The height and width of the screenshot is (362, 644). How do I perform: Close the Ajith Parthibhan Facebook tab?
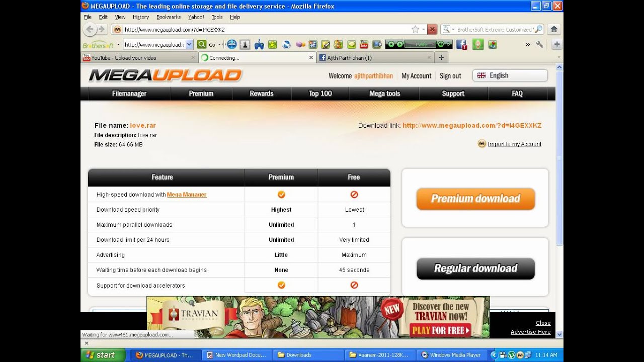point(429,58)
